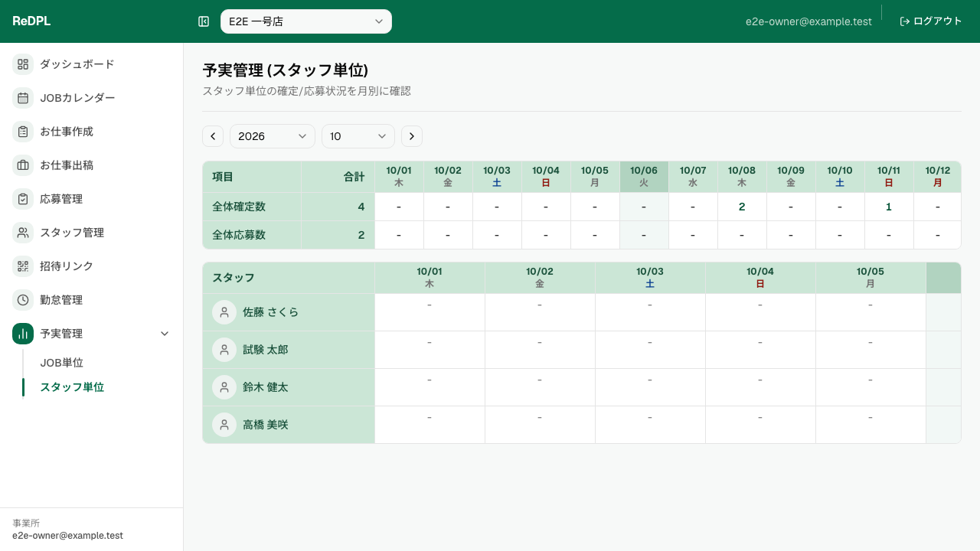This screenshot has height=551, width=980.
Task: Click the 招待リンク QR code icon
Action: (x=23, y=266)
